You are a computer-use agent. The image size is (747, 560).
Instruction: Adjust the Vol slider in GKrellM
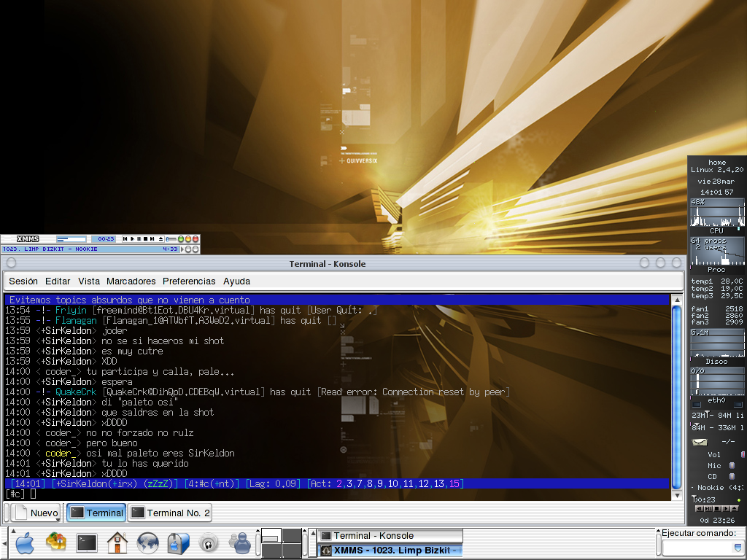pos(743,454)
